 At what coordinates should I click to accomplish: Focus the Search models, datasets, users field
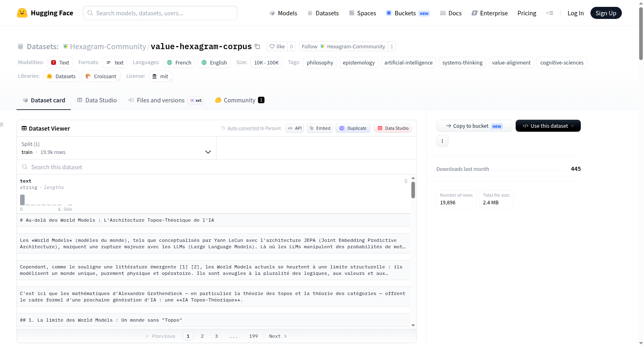[160, 13]
